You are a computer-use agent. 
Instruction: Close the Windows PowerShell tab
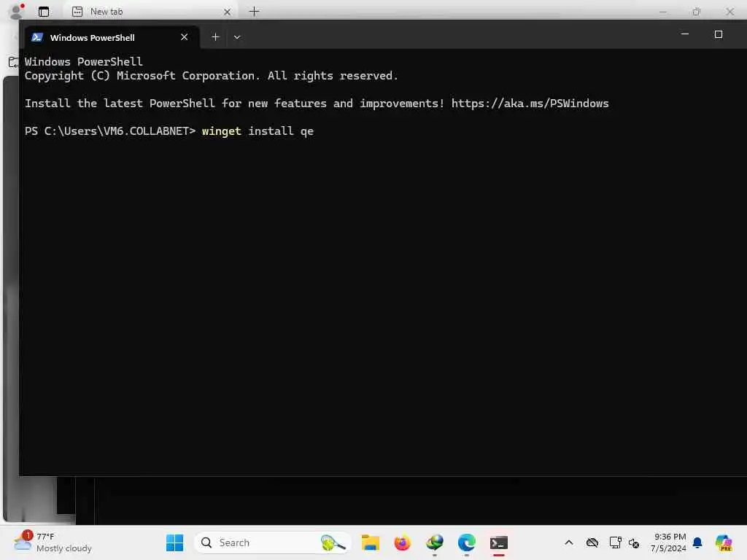185,37
